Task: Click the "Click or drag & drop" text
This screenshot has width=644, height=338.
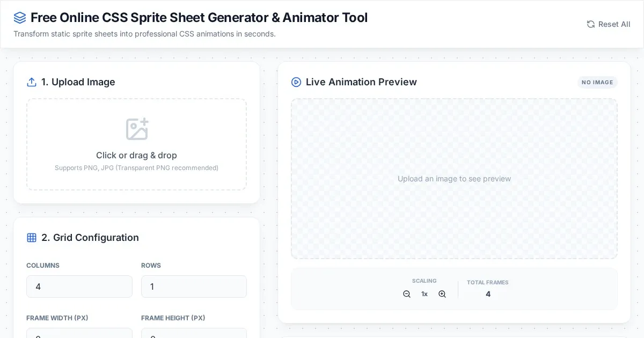Action: tap(136, 155)
